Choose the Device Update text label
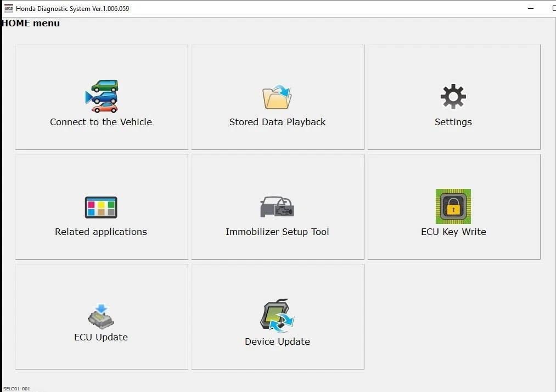This screenshot has height=392, width=556. [x=277, y=341]
